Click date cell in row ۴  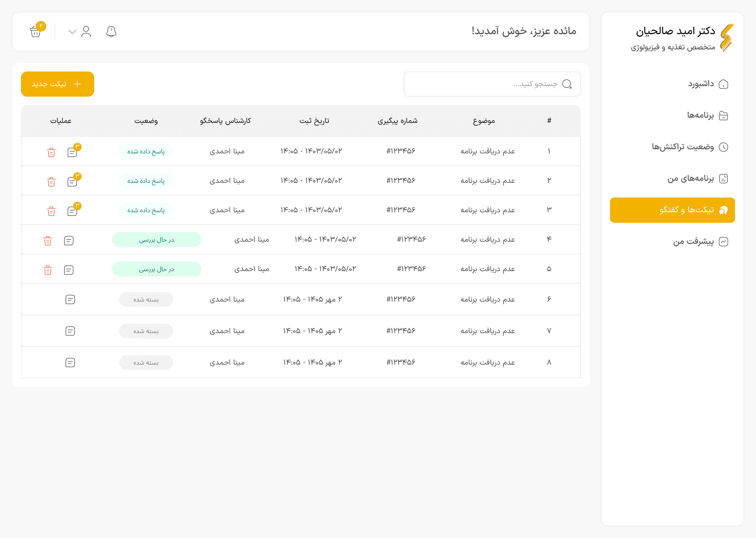[325, 239]
